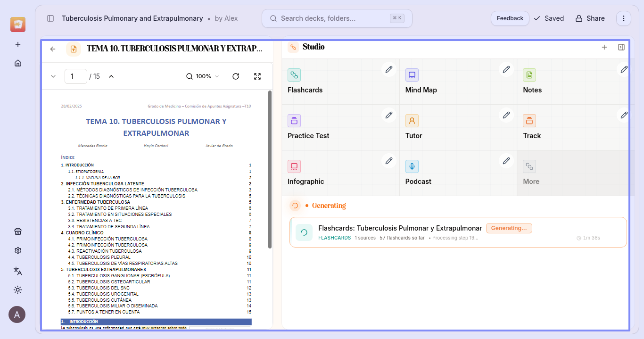Open the language translate icon
This screenshot has width=644, height=339.
pos(18,271)
